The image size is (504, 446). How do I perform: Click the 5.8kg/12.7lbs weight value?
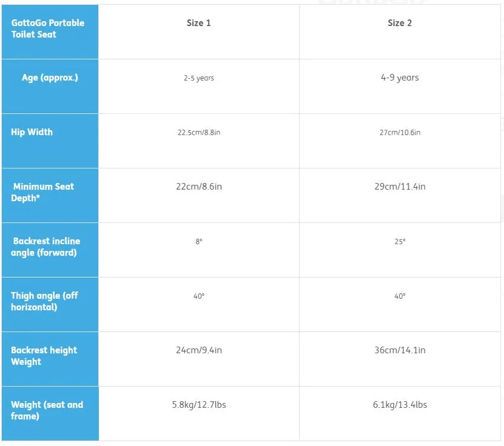pos(199,405)
